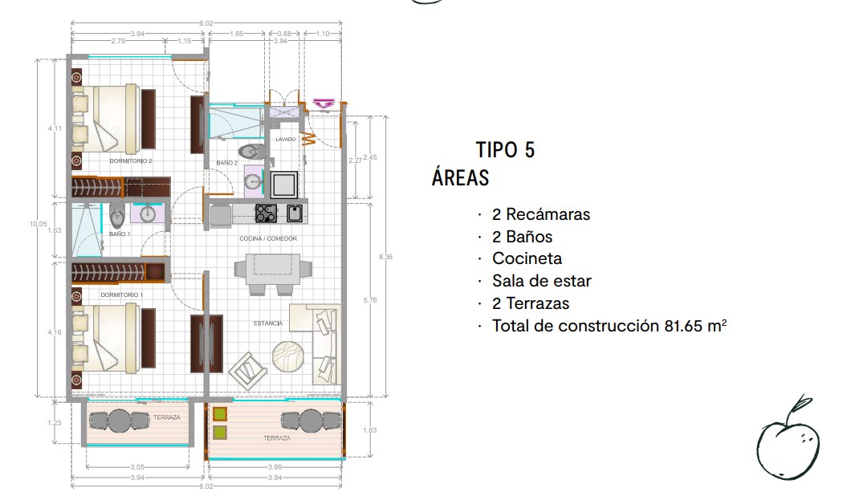Click the ESTANCIA room label
Screen dimensions: 851x504
tap(267, 323)
